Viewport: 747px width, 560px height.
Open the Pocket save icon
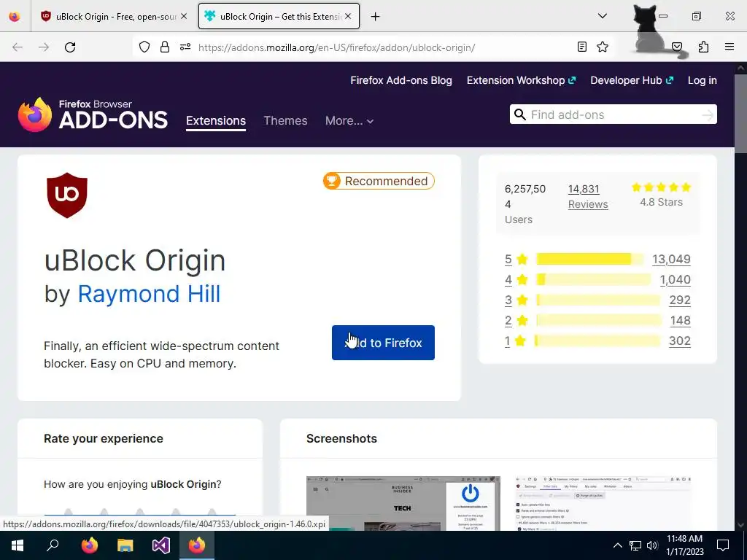click(x=677, y=47)
